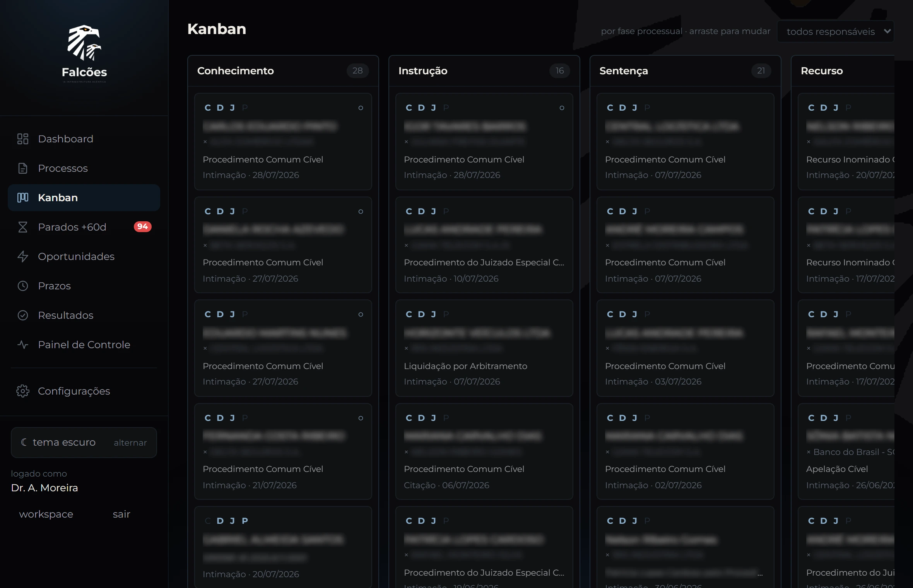Open Resultados menu item

coord(84,315)
